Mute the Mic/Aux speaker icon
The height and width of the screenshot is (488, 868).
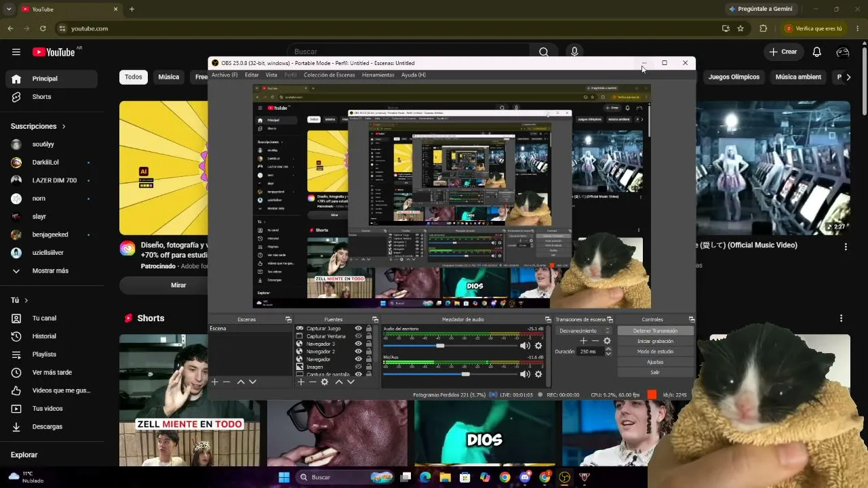pos(525,374)
